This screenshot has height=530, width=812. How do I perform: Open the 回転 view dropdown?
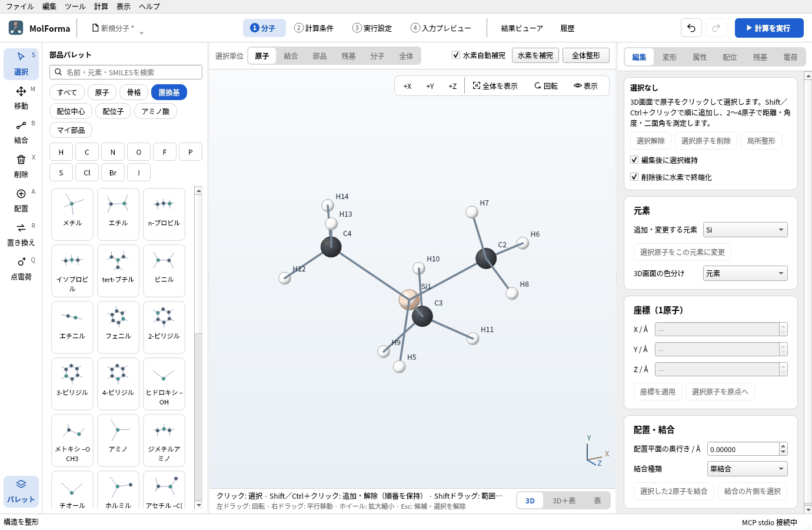(x=546, y=86)
